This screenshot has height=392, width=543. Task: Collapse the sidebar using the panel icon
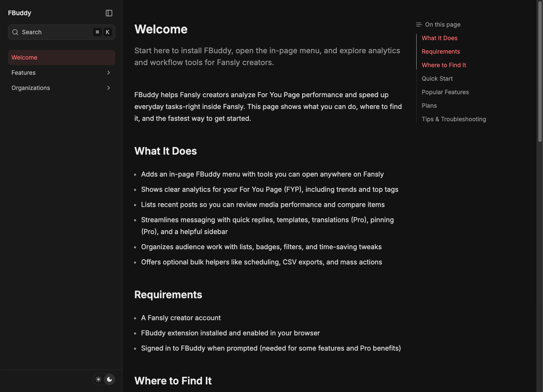tap(109, 13)
